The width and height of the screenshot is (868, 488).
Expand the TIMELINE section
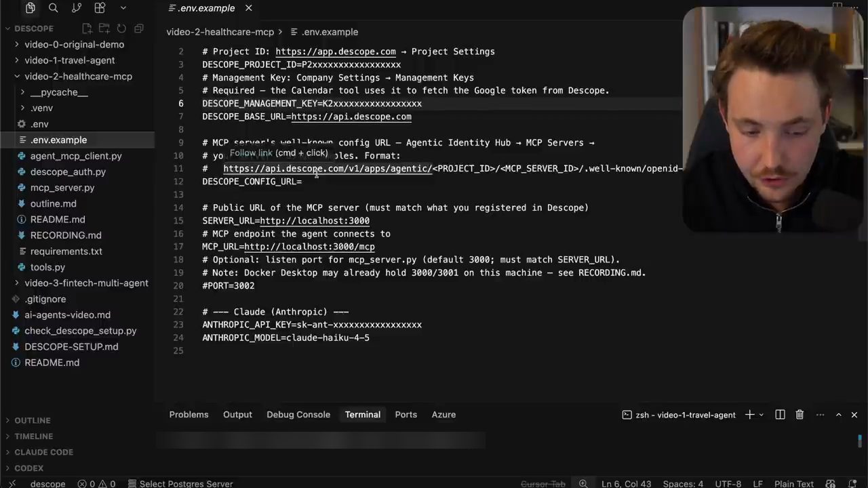[34, 436]
